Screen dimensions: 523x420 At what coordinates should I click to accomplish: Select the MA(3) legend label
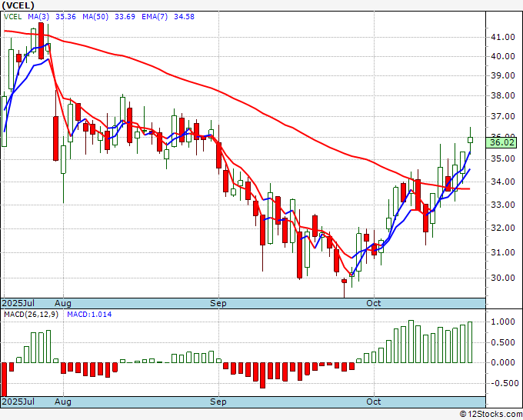[x=38, y=17]
